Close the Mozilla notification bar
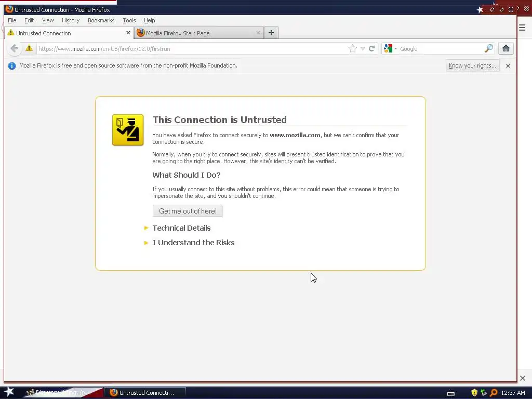The width and height of the screenshot is (532, 399). 508,66
